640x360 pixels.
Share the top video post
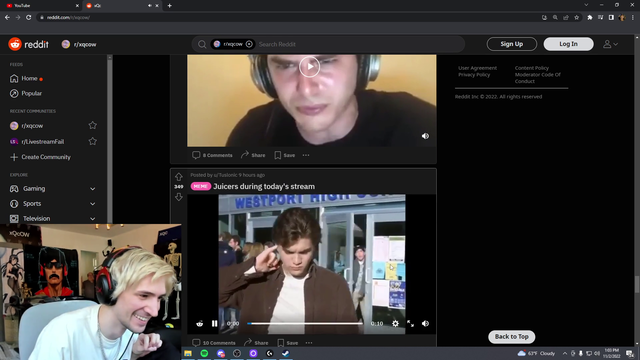point(253,155)
